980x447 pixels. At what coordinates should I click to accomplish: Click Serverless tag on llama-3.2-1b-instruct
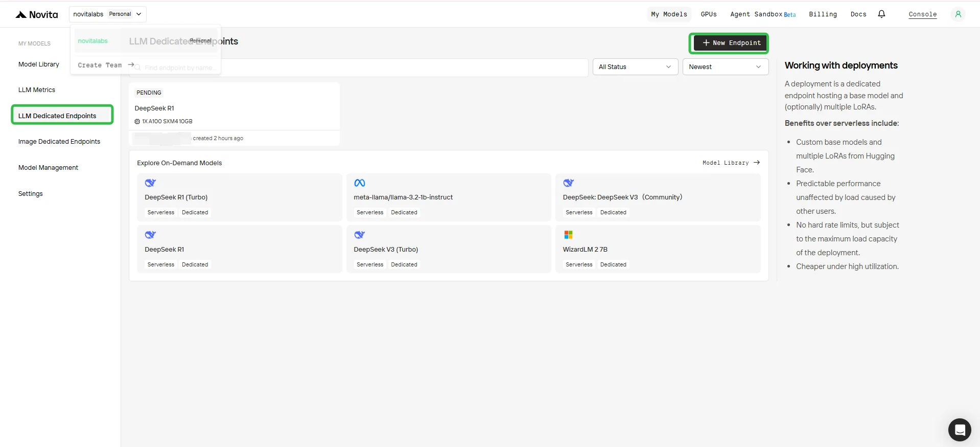370,212
